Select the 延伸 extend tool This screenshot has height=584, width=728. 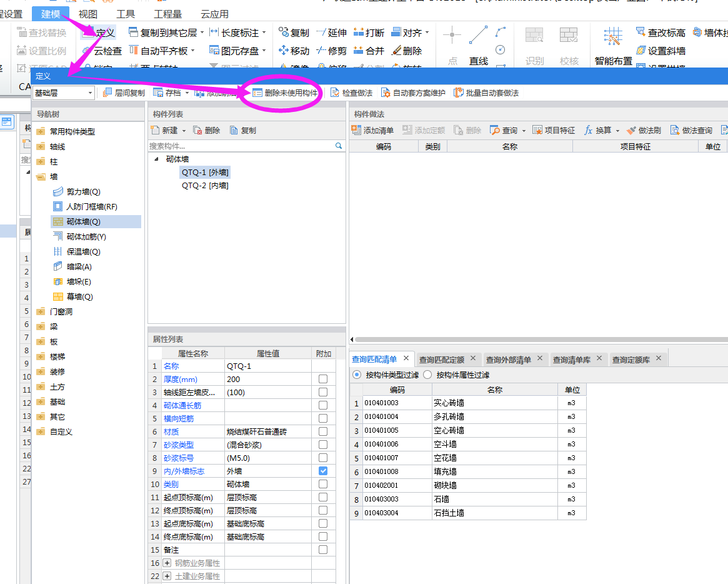[x=331, y=33]
